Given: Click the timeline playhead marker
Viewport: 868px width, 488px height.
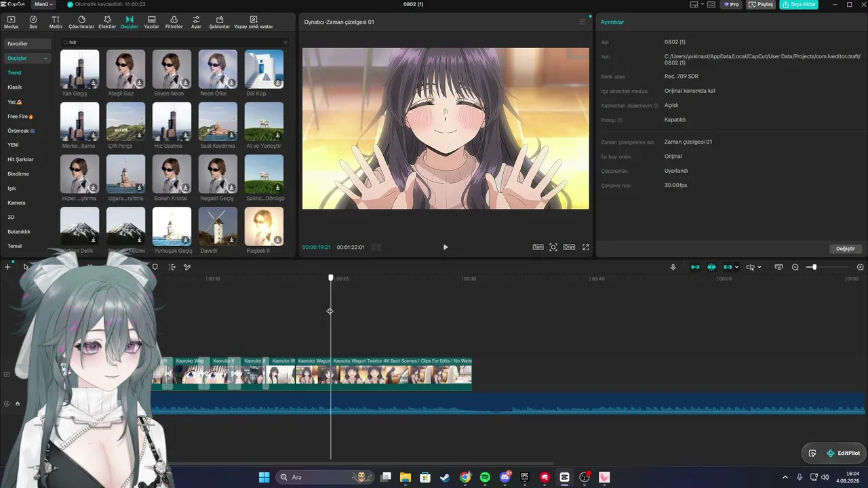Looking at the screenshot, I should tap(331, 278).
